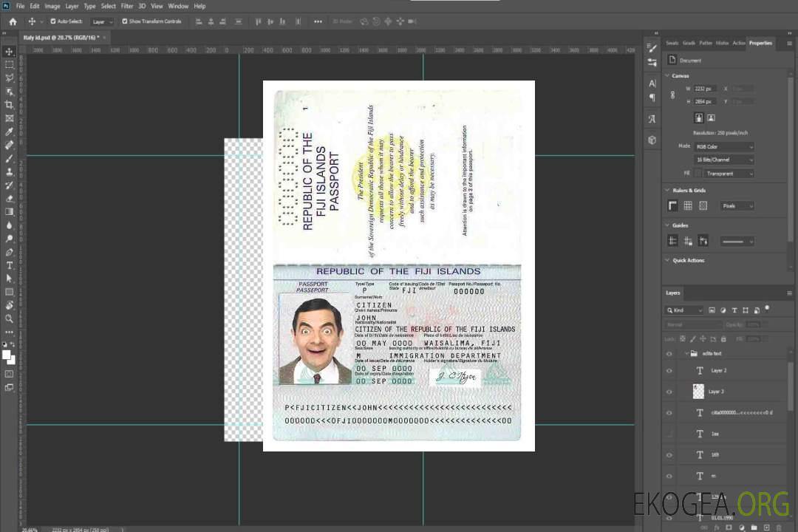The height and width of the screenshot is (532, 798).
Task: Open the Layers panel hamburger menu
Action: point(789,293)
